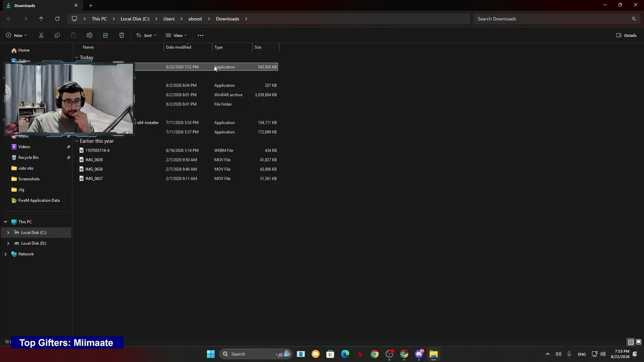Click the PC icon in address bar
Screen dimensions: 644x362
74,19
